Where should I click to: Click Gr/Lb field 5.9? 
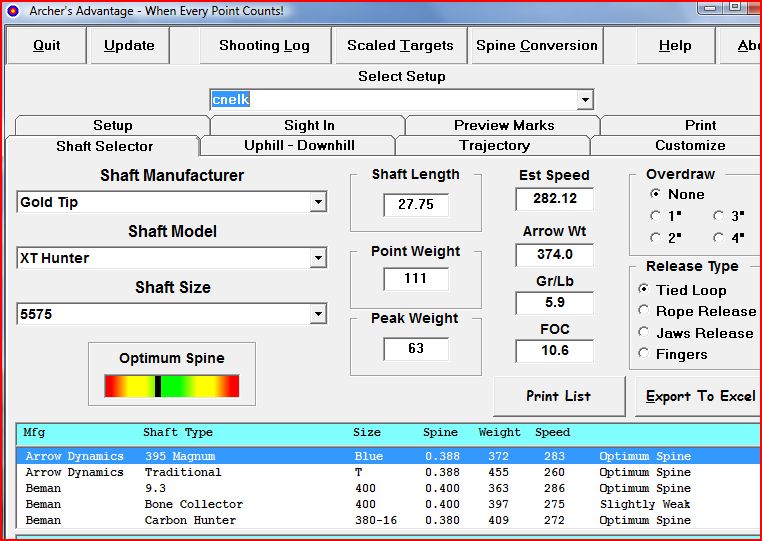(554, 303)
